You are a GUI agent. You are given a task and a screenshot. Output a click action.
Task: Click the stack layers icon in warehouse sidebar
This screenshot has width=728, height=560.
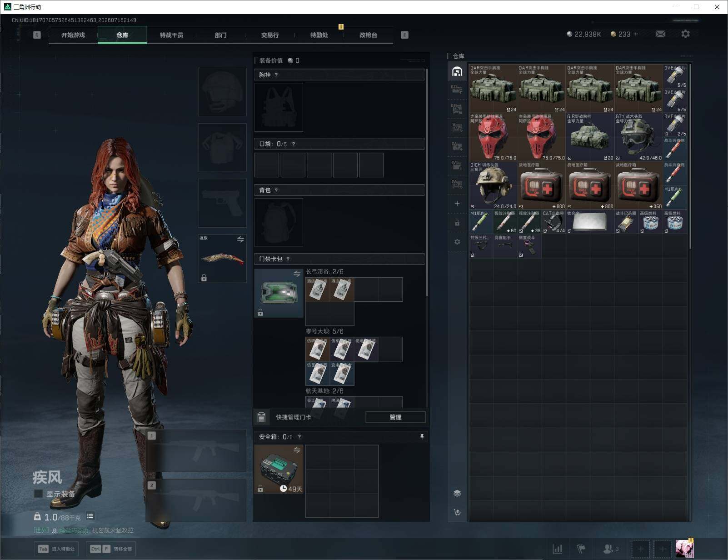(x=457, y=493)
